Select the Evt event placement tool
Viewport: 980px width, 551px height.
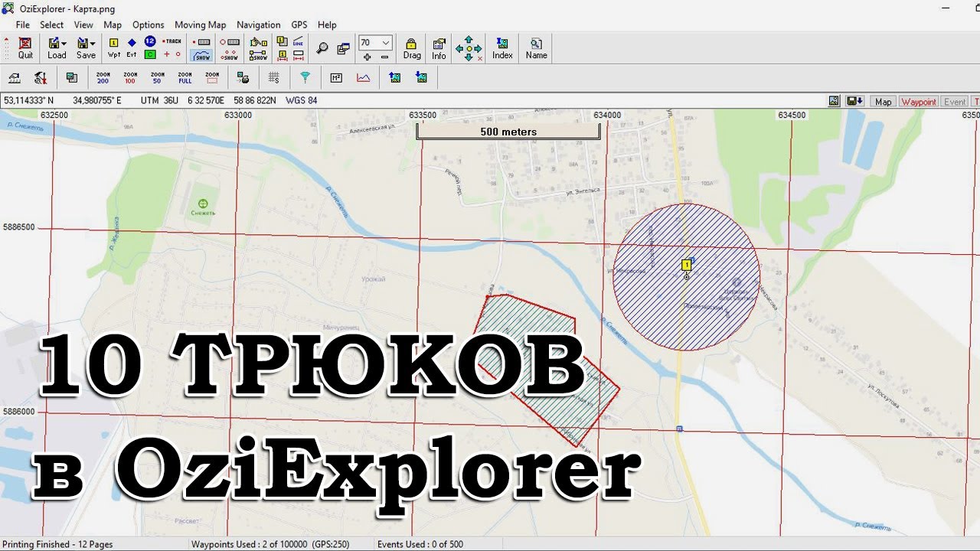tap(132, 47)
